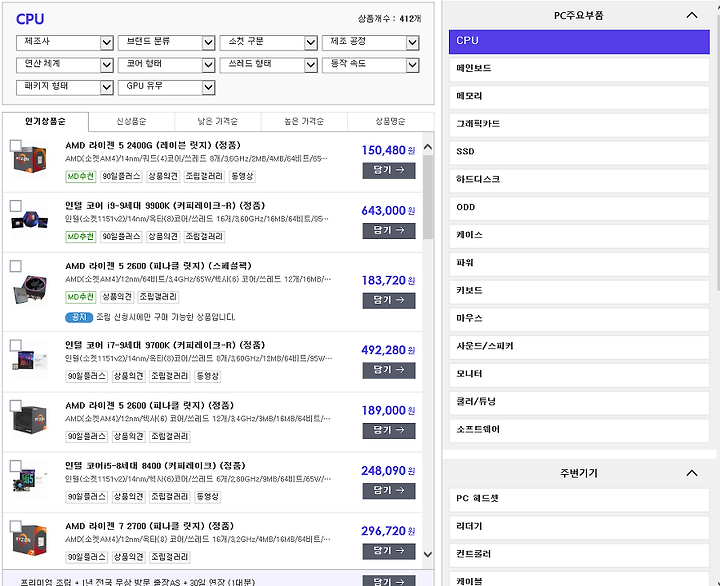The image size is (720, 586).
Task: Open 마우스 category in sidebar
Action: pos(579,319)
